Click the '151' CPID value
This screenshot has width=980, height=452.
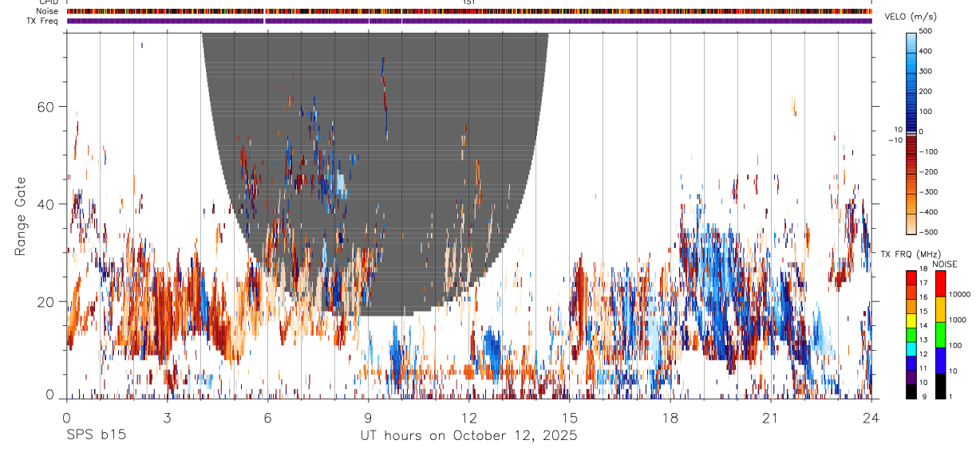(x=468, y=2)
